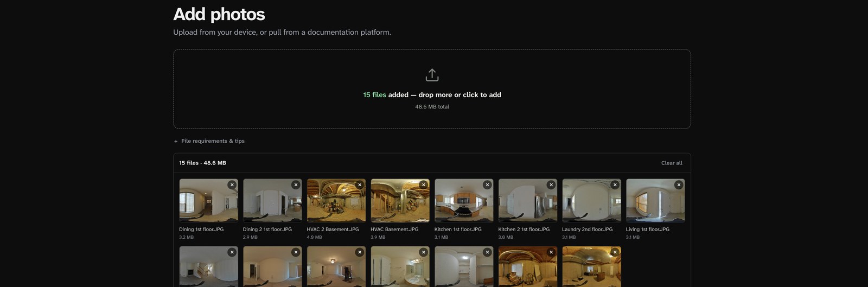Select file name 'HVAC 2 Basement.JPG'
868x287 pixels.
[x=333, y=229]
